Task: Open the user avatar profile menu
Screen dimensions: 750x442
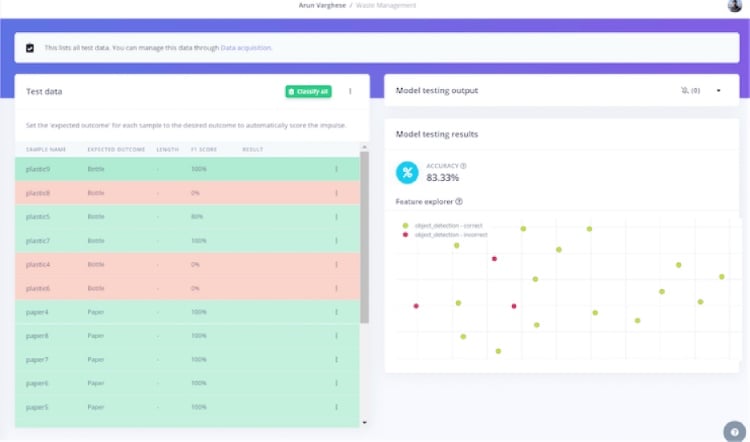Action: (x=735, y=6)
